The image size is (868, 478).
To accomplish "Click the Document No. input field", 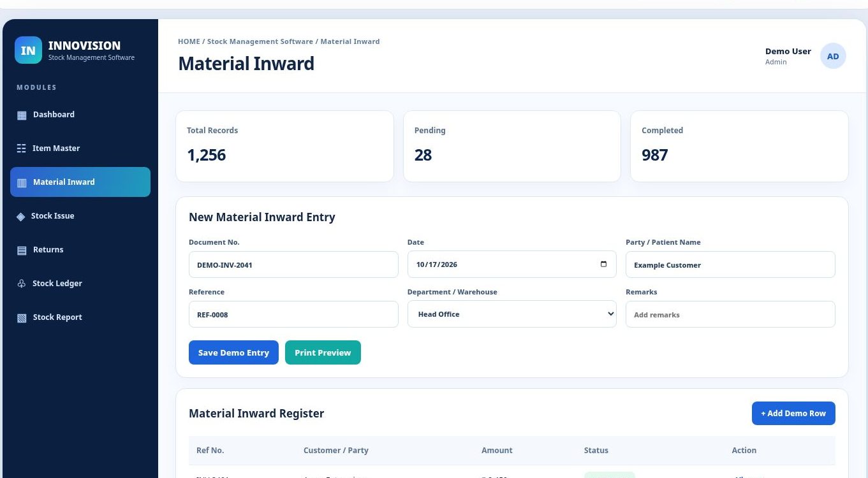I will [293, 264].
